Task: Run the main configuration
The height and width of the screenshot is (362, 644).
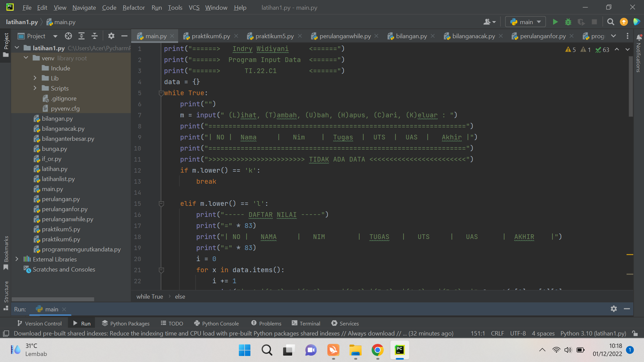Action: click(x=555, y=22)
